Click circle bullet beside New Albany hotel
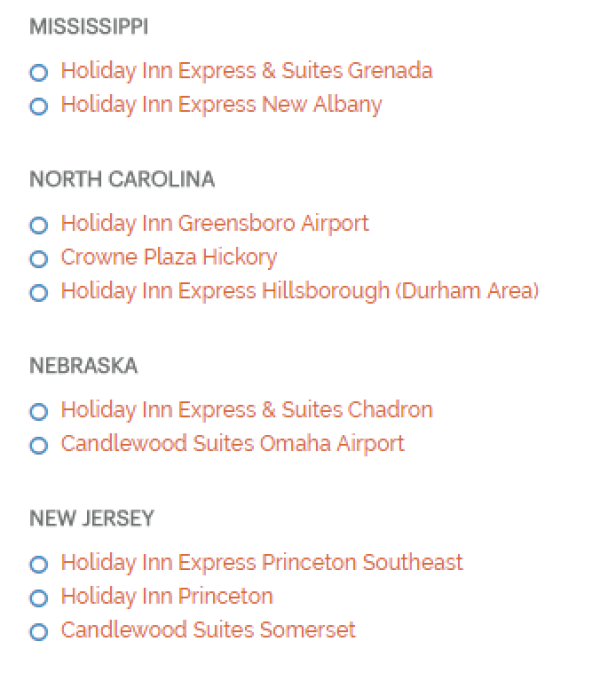This screenshot has width=600, height=673. point(39,106)
